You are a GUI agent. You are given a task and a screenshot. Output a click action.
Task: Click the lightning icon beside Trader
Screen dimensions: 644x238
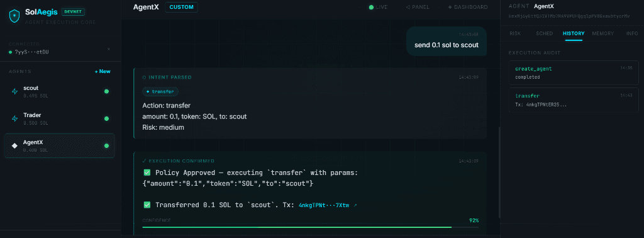point(15,119)
